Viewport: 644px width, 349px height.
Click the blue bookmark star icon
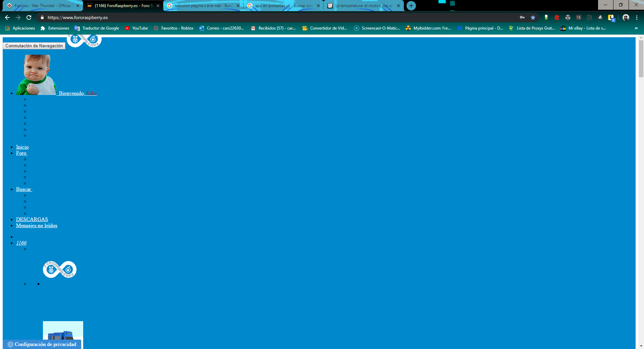[533, 17]
